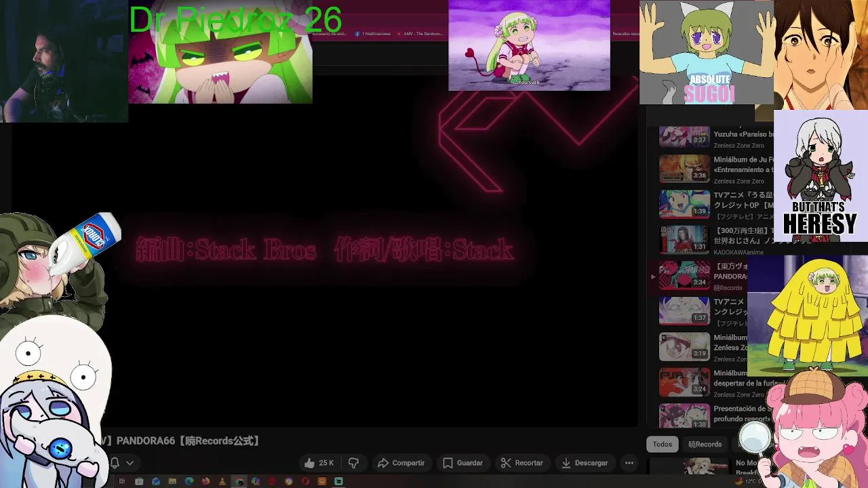Switch to the Notificaciones browser tab
868x488 pixels.
tap(373, 33)
